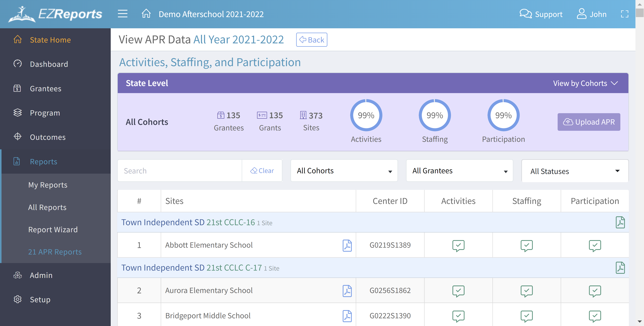Open the All Statuses dropdown
Viewport: 644px width, 326px height.
(x=575, y=171)
